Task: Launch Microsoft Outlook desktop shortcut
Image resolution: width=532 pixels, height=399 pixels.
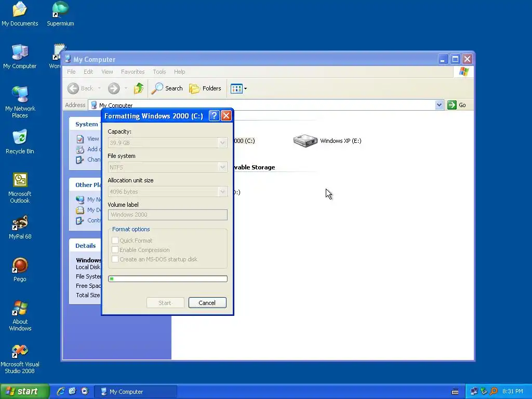Action: click(x=20, y=188)
